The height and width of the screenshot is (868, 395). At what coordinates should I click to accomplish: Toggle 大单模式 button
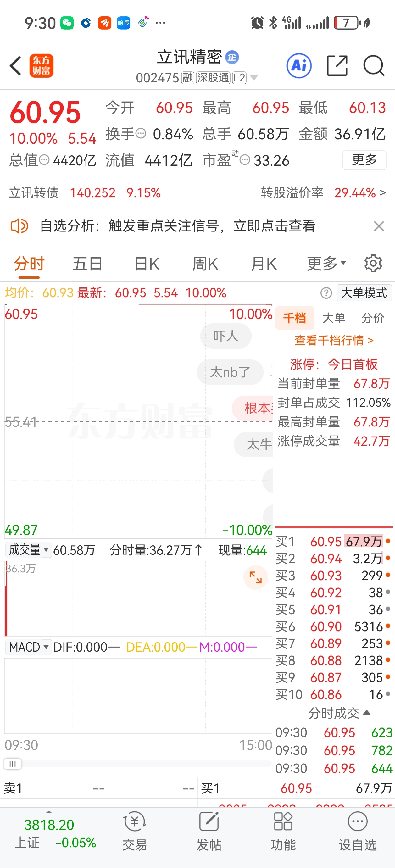364,293
